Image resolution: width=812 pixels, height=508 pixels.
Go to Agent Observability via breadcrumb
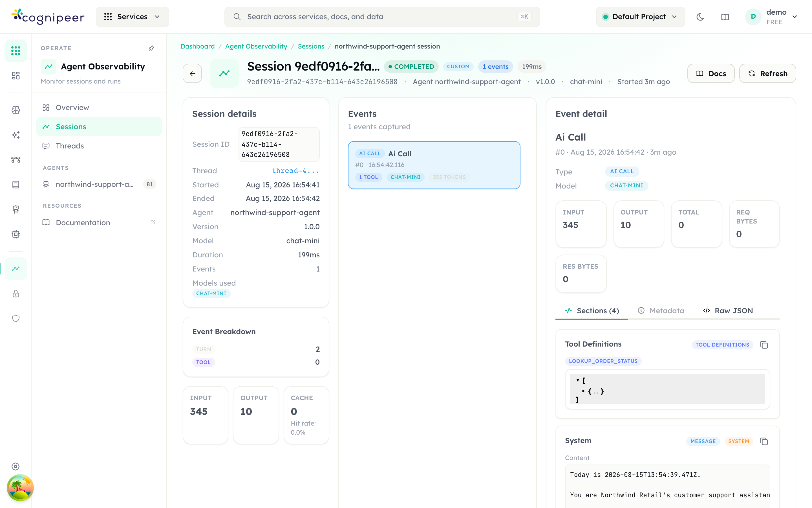(x=256, y=46)
